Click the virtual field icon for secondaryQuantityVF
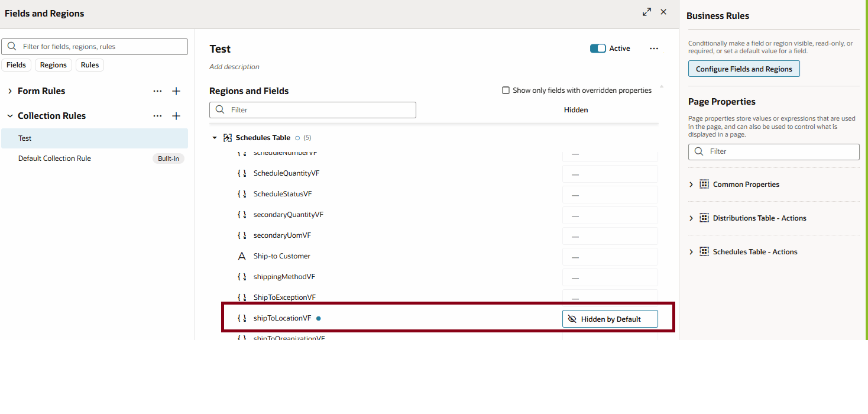 [242, 215]
